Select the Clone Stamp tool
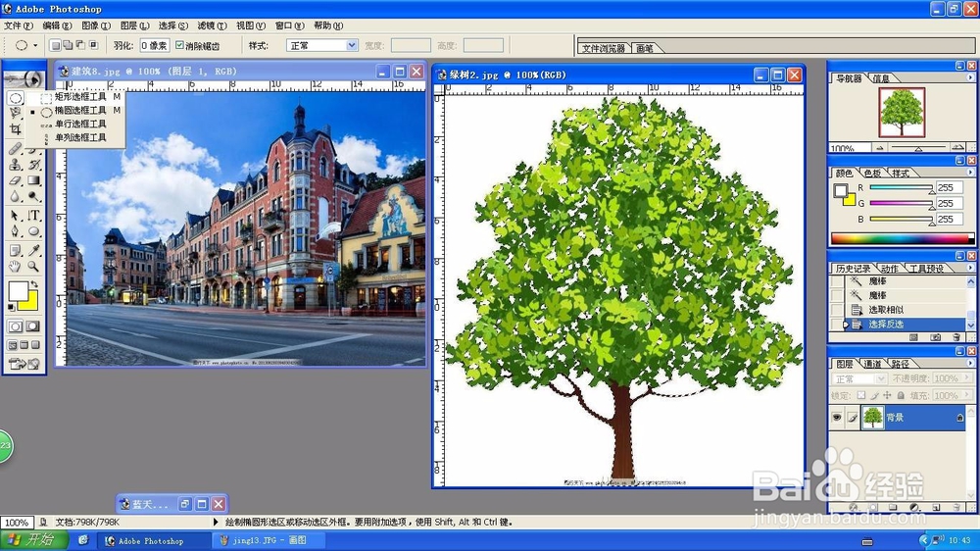The image size is (980, 551). click(x=15, y=165)
